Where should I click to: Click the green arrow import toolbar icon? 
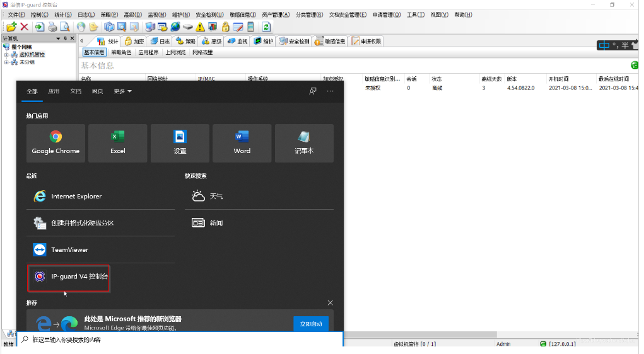(x=40, y=27)
